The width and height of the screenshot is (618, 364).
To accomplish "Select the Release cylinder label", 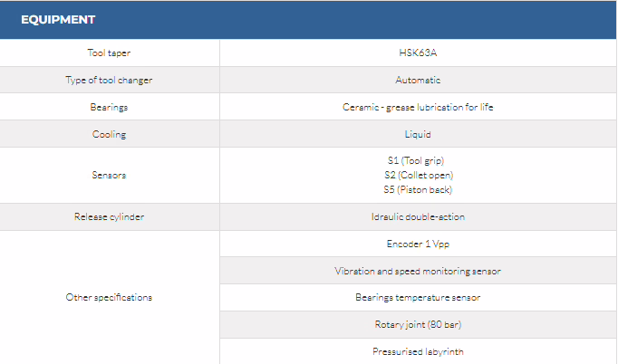I will [109, 216].
